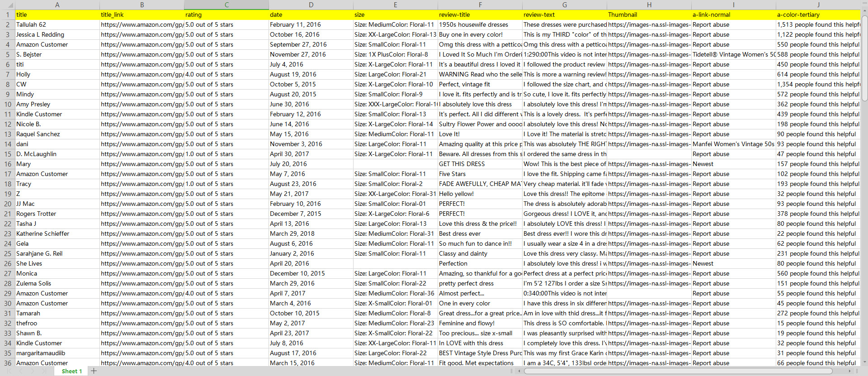Click the vertical scrollbar thumb

pyautogui.click(x=864, y=59)
